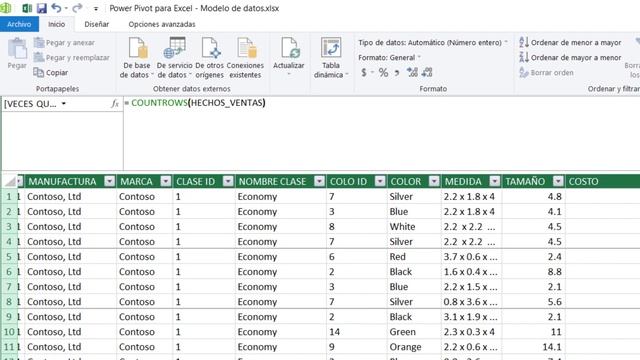Click Pegar y anexar

(64, 42)
